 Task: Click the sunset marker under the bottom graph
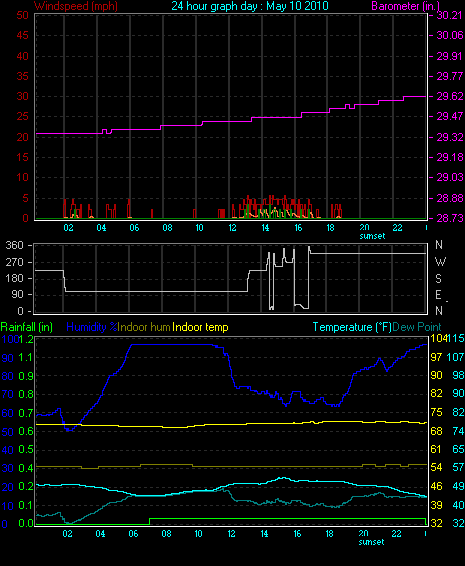pos(371,542)
